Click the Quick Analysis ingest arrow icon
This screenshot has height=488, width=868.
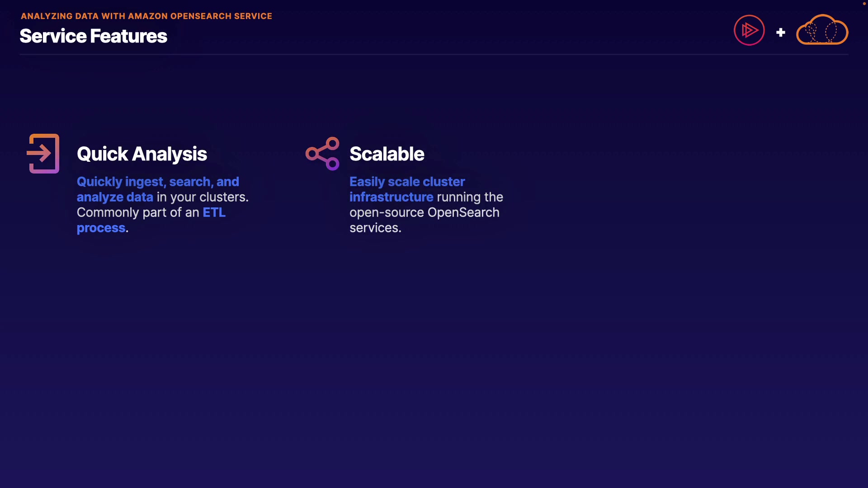[x=43, y=154]
